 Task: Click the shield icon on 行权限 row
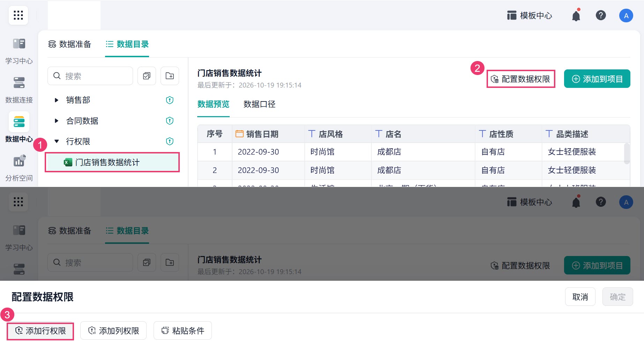pyautogui.click(x=170, y=141)
